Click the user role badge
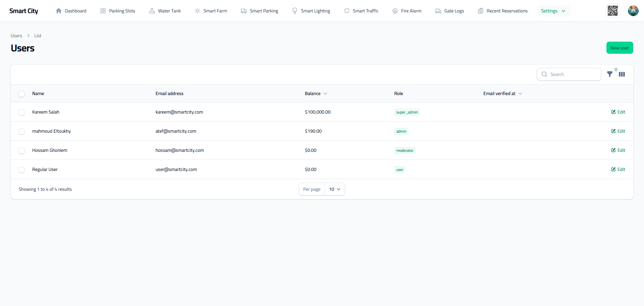Image resolution: width=644 pixels, height=306 pixels. point(399,170)
